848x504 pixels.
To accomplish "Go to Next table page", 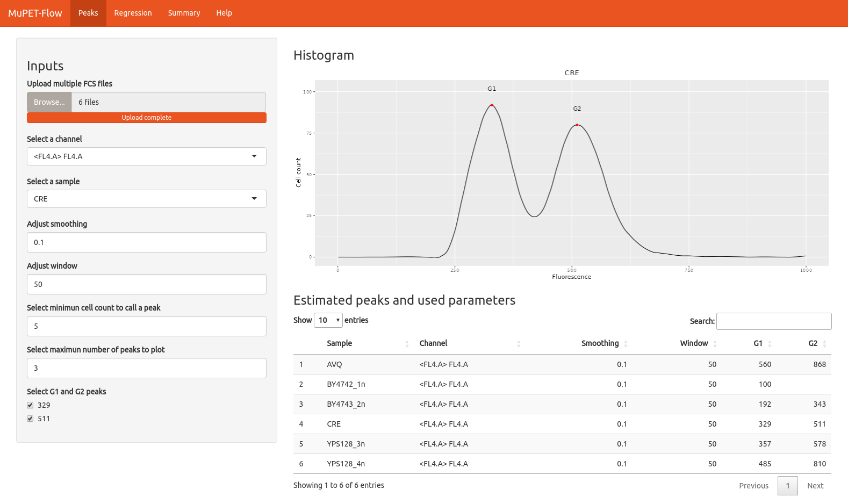I will point(815,486).
